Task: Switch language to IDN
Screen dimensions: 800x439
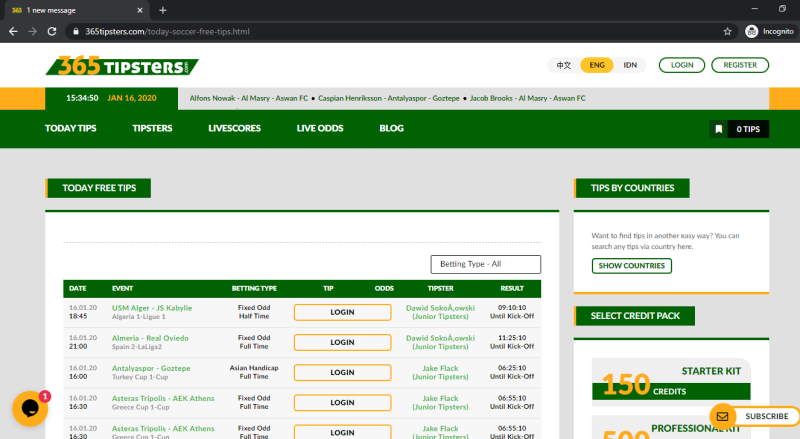Action: [x=630, y=65]
